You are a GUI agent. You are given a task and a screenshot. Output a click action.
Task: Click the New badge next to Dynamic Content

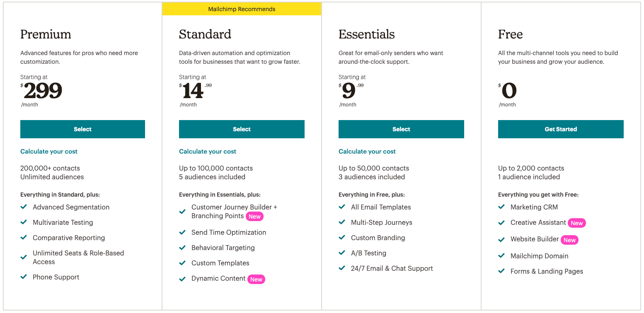pos(256,279)
